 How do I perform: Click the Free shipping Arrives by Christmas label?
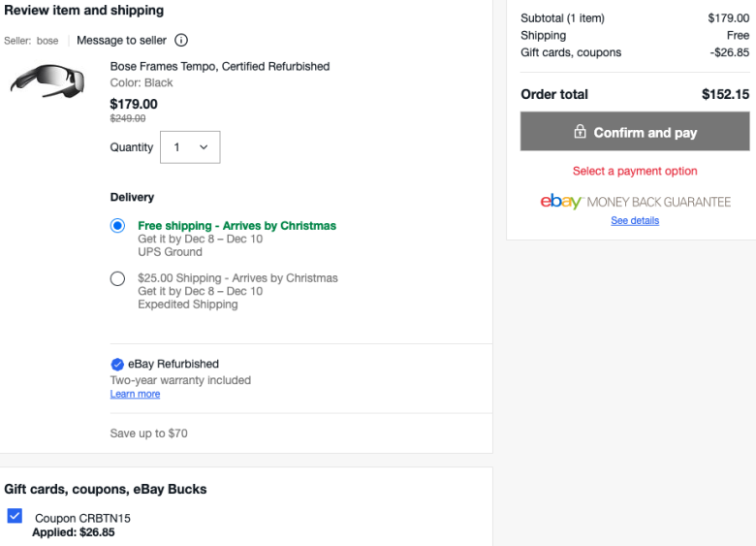[236, 226]
